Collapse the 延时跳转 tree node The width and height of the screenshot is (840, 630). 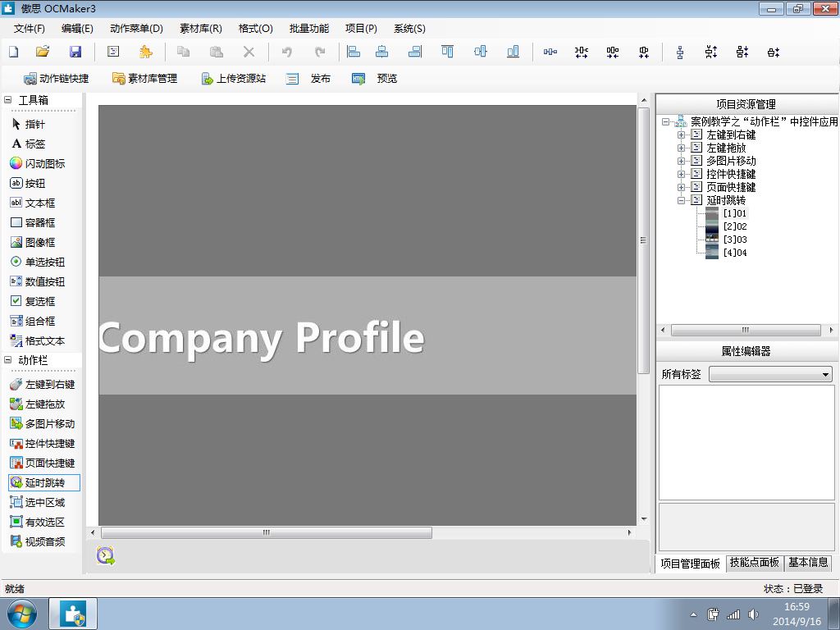[x=681, y=200]
